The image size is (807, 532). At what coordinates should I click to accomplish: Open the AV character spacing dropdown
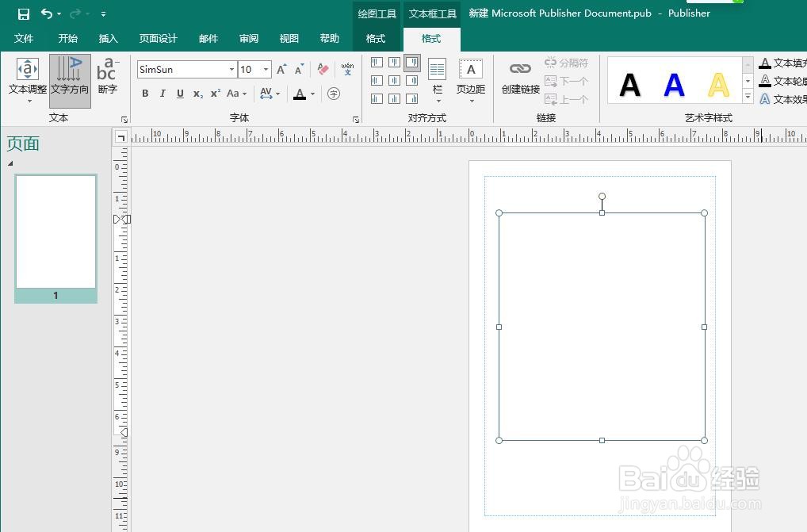pos(270,94)
